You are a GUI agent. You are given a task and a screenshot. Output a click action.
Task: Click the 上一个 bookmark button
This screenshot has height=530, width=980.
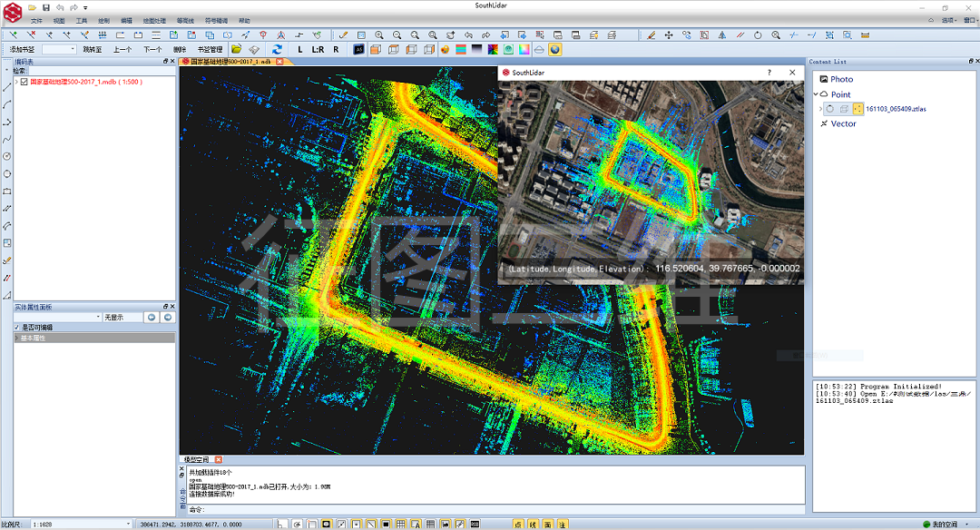122,49
